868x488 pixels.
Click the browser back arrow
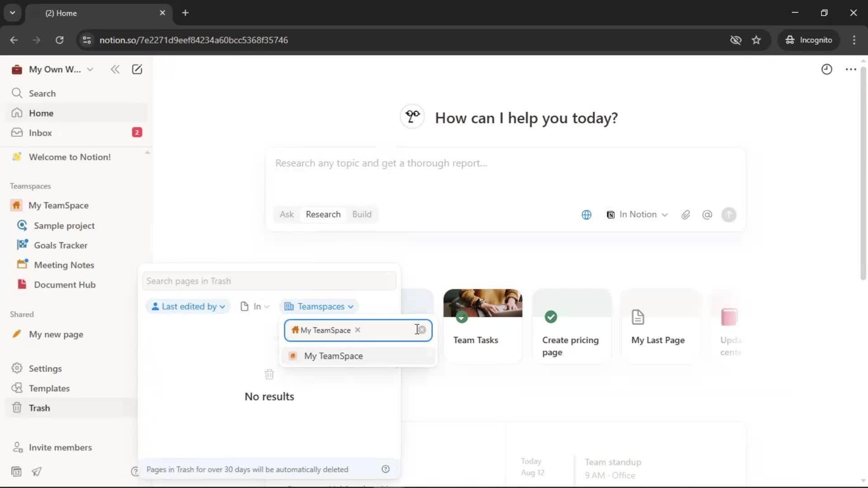[x=14, y=40]
